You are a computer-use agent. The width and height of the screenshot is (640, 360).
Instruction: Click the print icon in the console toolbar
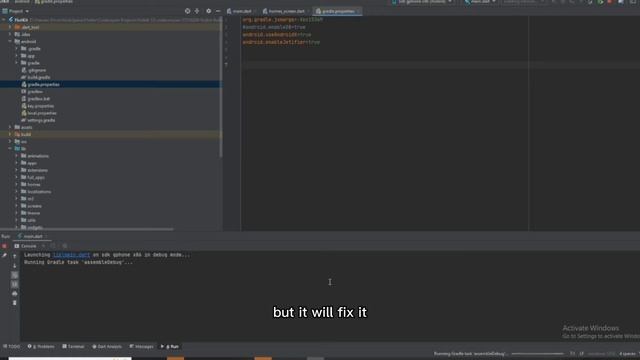(15, 293)
